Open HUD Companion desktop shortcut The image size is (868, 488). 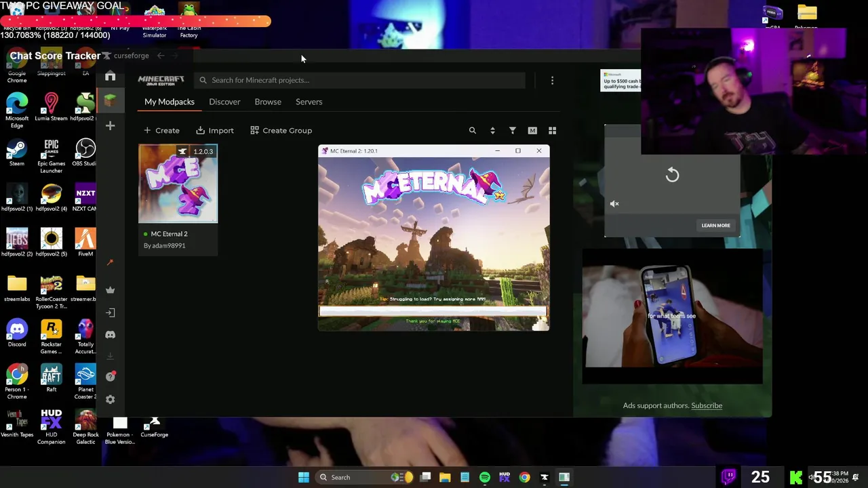click(51, 427)
